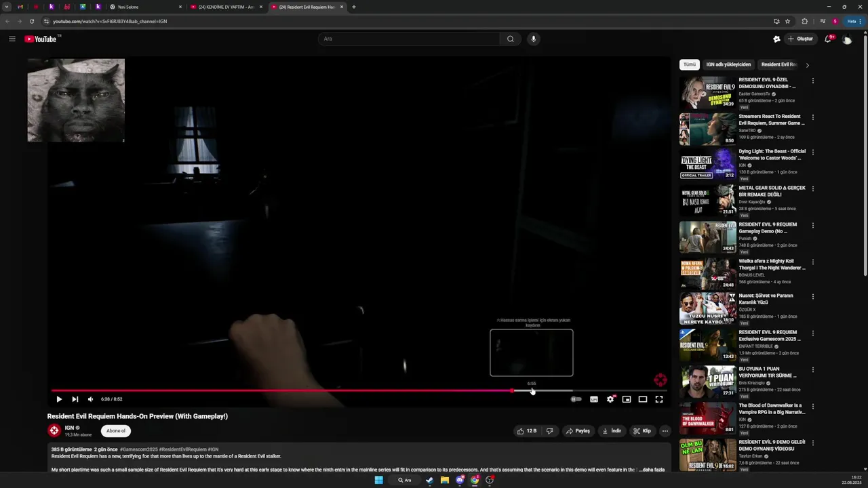
Task: Share the video via Paylaş
Action: [578, 431]
